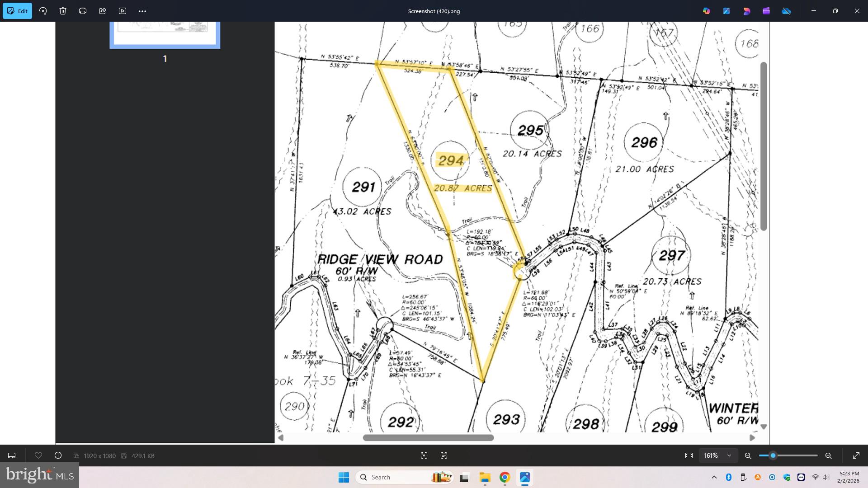Mark the photo as favorite with the heart
868x488 pixels.
pyautogui.click(x=38, y=455)
